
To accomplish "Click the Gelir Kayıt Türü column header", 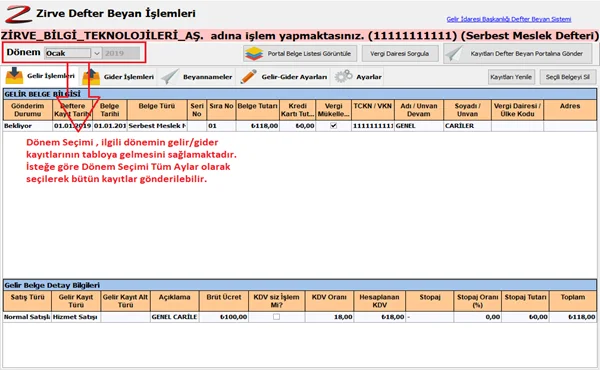I will [x=76, y=301].
